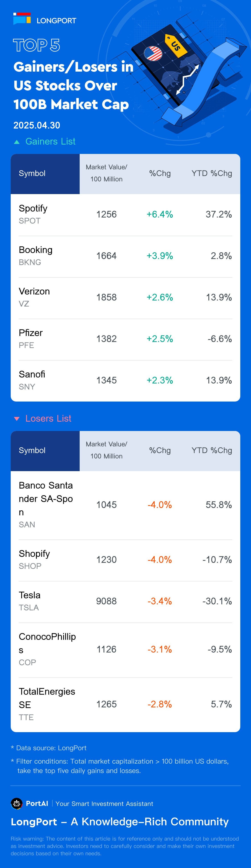
Task: Click the green Gainers List triangle
Action: [17, 142]
